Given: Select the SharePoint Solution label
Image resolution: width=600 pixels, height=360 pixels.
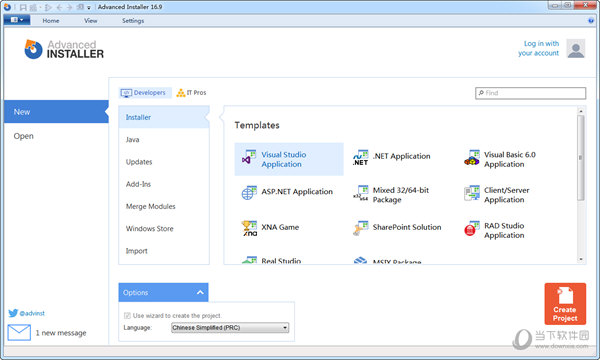Looking at the screenshot, I should (407, 227).
